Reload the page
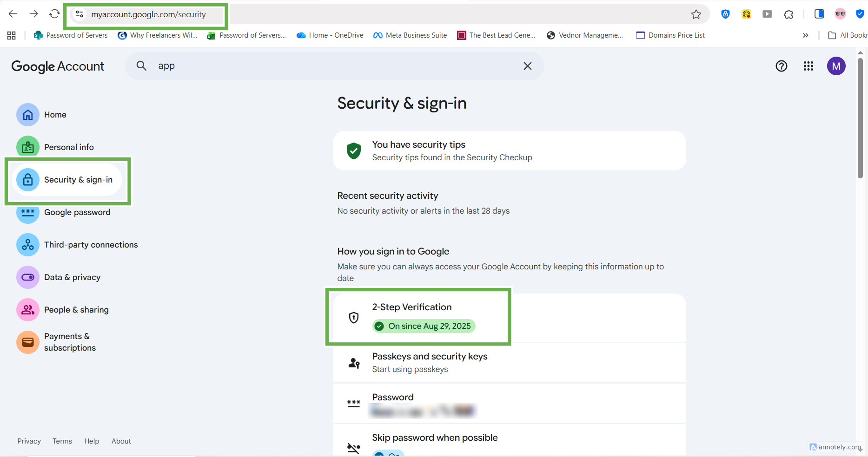The image size is (868, 457). pyautogui.click(x=54, y=14)
